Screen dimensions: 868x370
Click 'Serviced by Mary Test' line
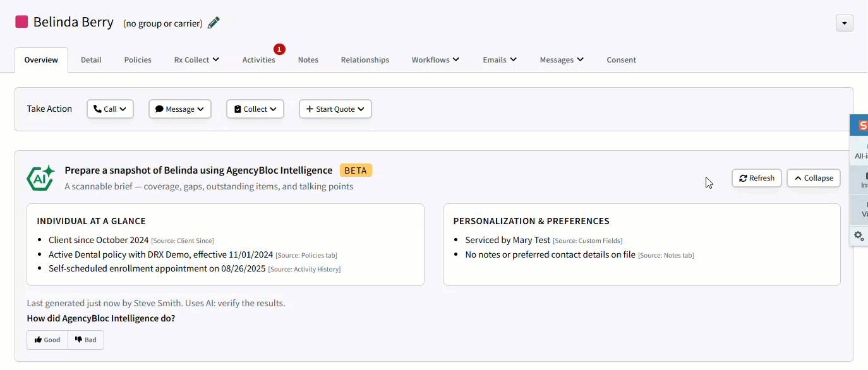click(508, 240)
